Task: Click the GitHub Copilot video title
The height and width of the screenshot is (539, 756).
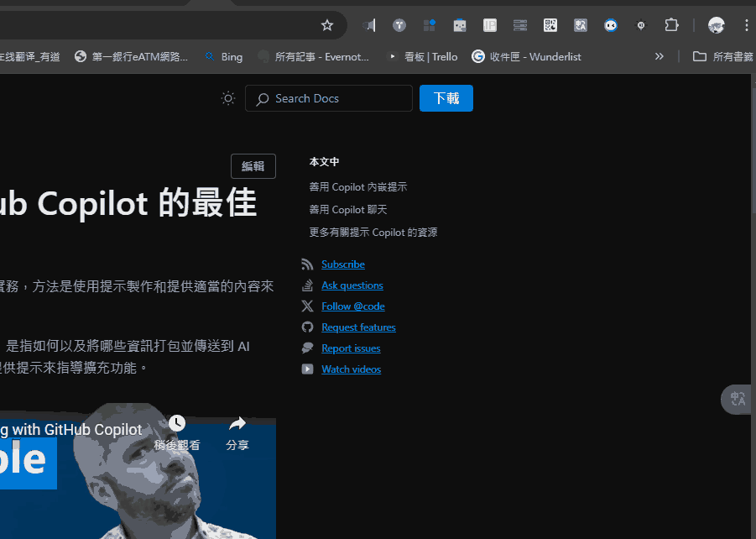Action: (70, 430)
